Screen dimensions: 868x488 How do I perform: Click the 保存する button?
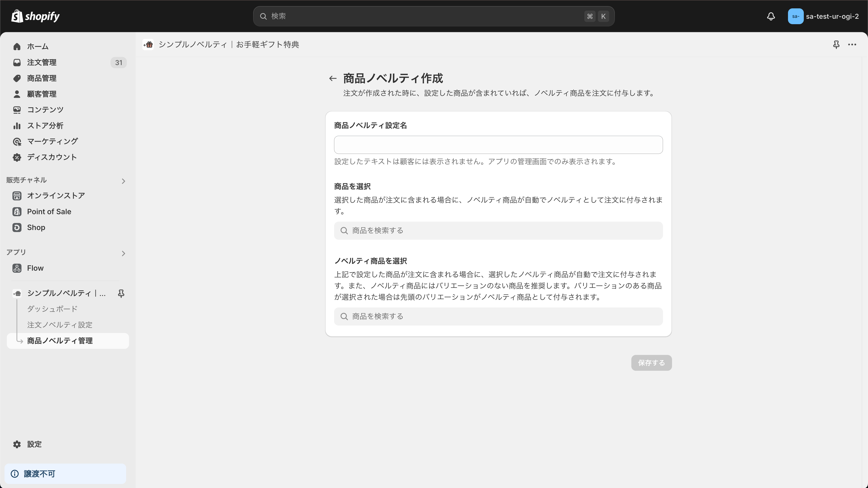[x=651, y=363]
